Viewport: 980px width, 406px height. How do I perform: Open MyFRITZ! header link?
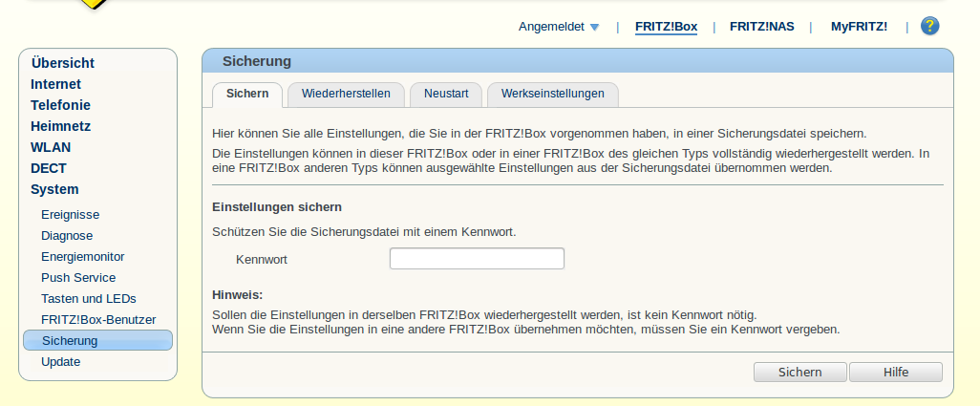859,27
